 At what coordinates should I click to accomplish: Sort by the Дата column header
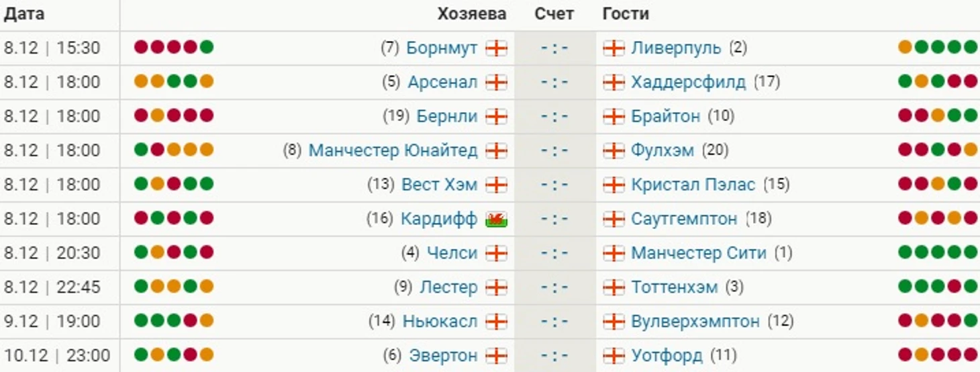(x=24, y=14)
